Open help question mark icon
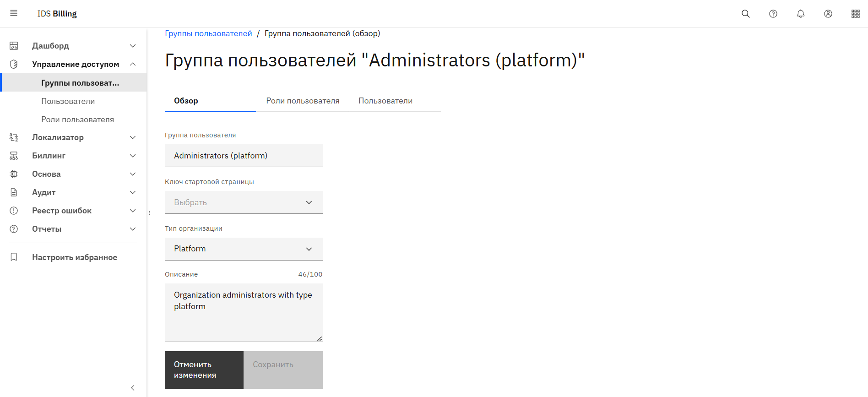The height and width of the screenshot is (397, 868). pyautogui.click(x=773, y=14)
